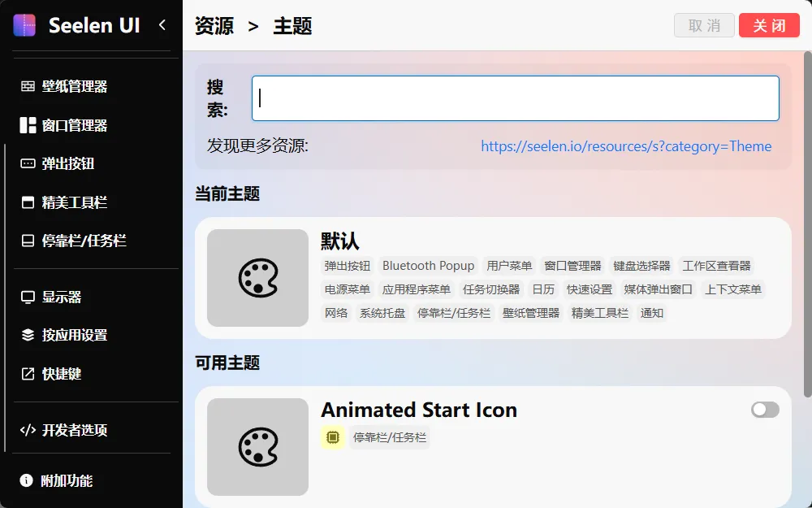This screenshot has width=812, height=508.
Task: Focus the 搜索 input field
Action: point(516,98)
